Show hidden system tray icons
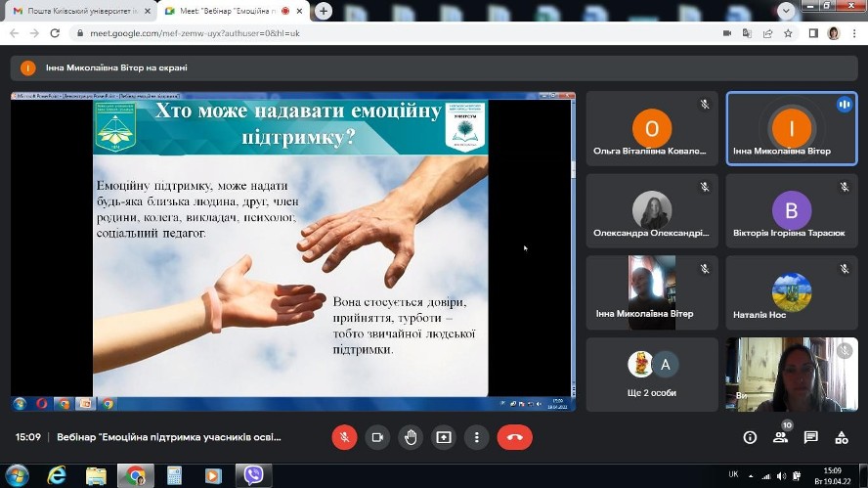This screenshot has height=488, width=868. click(751, 476)
